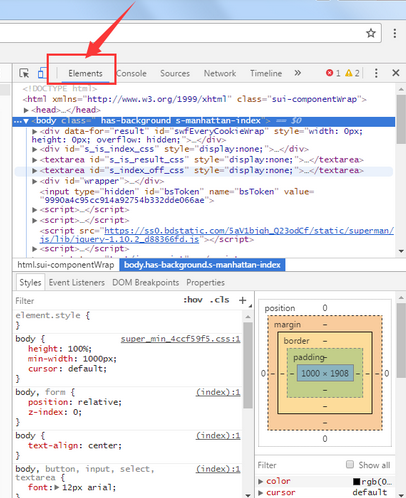406x498 pixels.
Task: Click the box model margin label
Action: pos(287,325)
